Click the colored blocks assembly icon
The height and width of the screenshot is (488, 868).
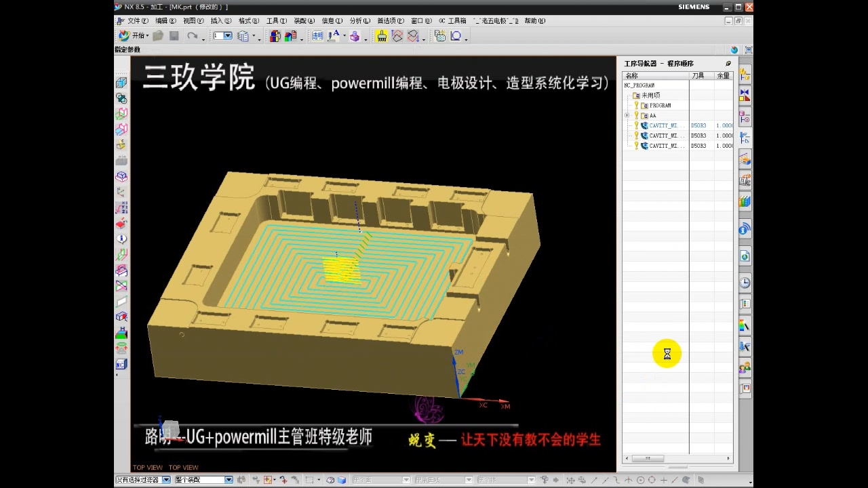275,36
